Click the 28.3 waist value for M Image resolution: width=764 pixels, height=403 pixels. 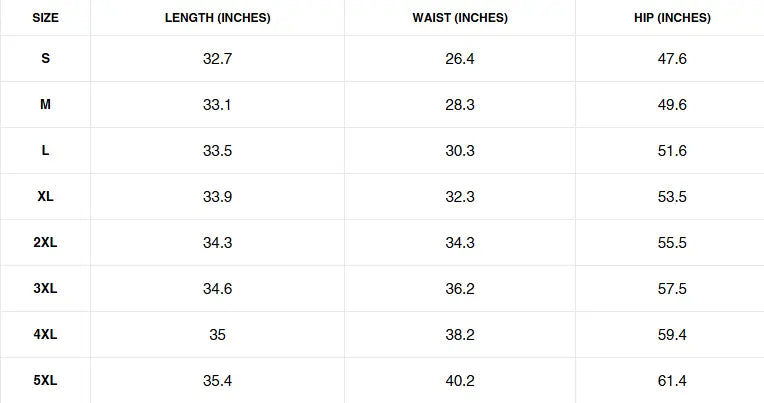click(460, 105)
